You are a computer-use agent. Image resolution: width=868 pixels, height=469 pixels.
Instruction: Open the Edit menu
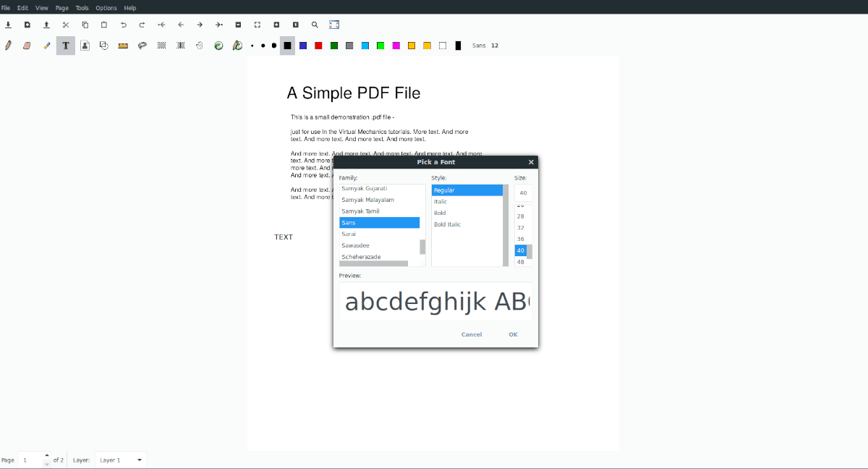pos(23,8)
